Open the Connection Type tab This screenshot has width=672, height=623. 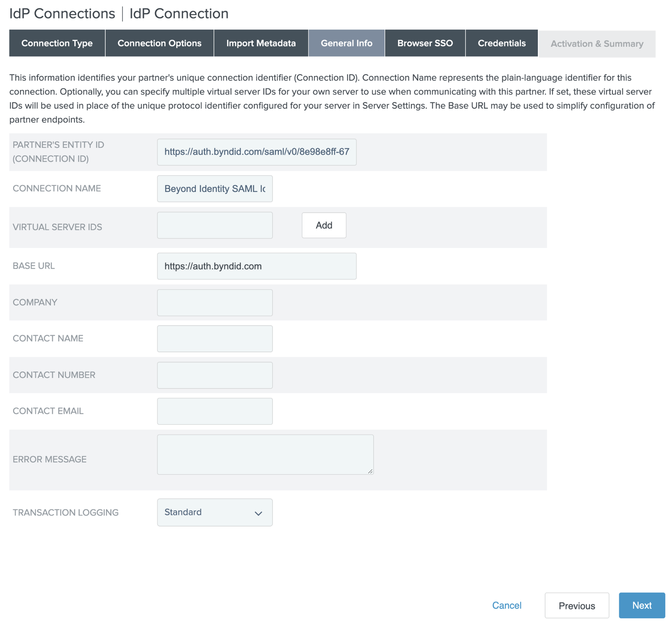(x=57, y=43)
